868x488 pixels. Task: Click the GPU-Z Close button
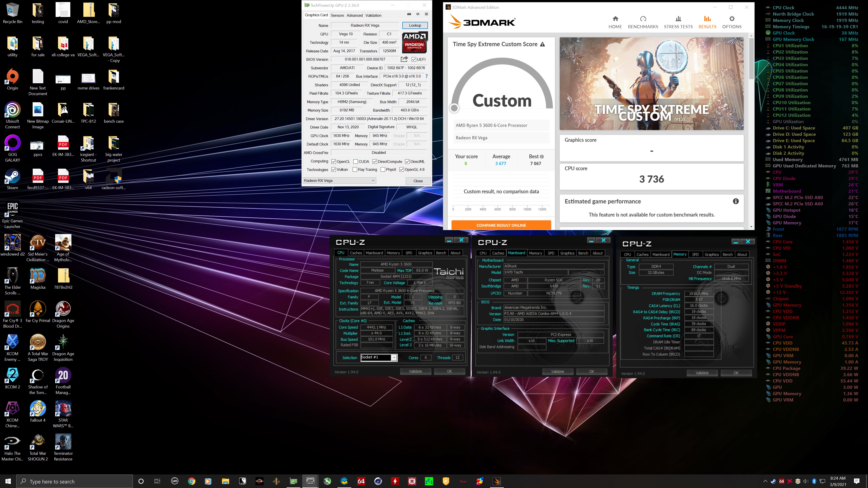(x=418, y=181)
